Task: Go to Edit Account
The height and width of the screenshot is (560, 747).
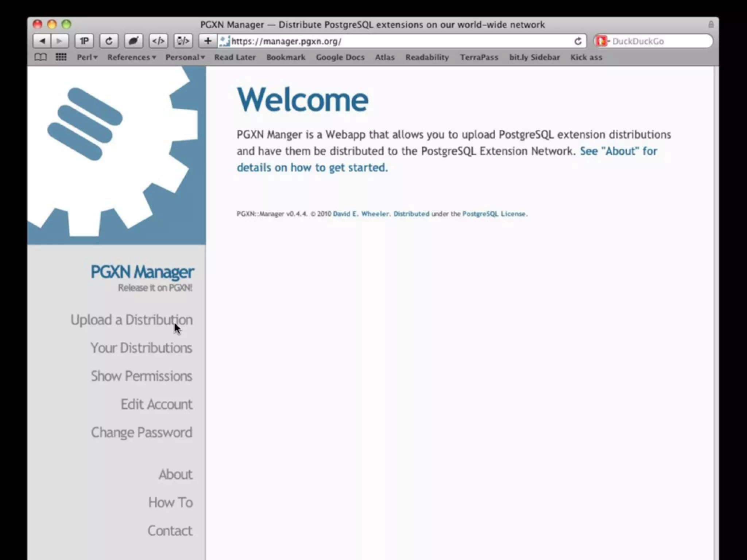Action: point(156,404)
